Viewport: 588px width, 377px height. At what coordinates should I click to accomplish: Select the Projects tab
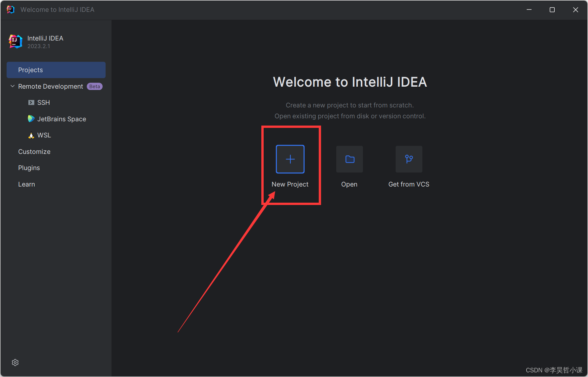(x=56, y=70)
